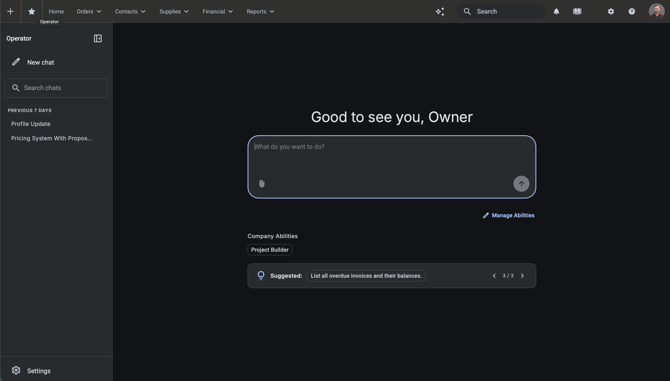Open the Supplies dropdown menu
The height and width of the screenshot is (381, 670).
(x=174, y=12)
